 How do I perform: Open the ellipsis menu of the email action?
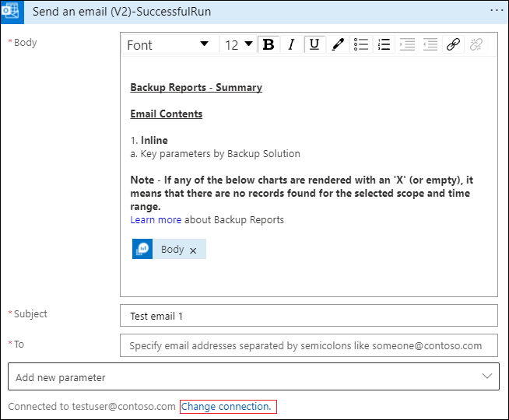[x=497, y=11]
